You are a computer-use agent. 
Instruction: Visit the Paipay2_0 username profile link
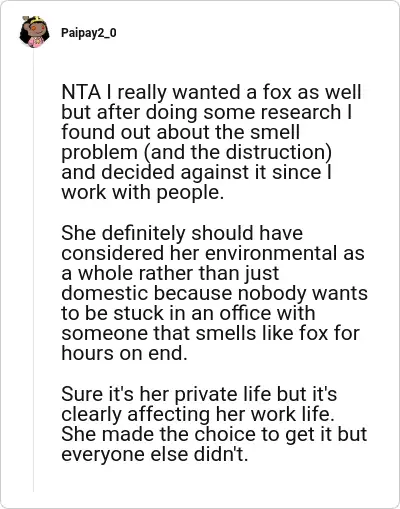(89, 33)
